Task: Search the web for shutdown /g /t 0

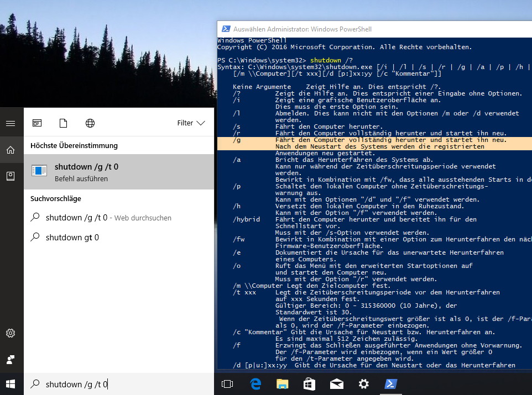Action: coord(119,218)
